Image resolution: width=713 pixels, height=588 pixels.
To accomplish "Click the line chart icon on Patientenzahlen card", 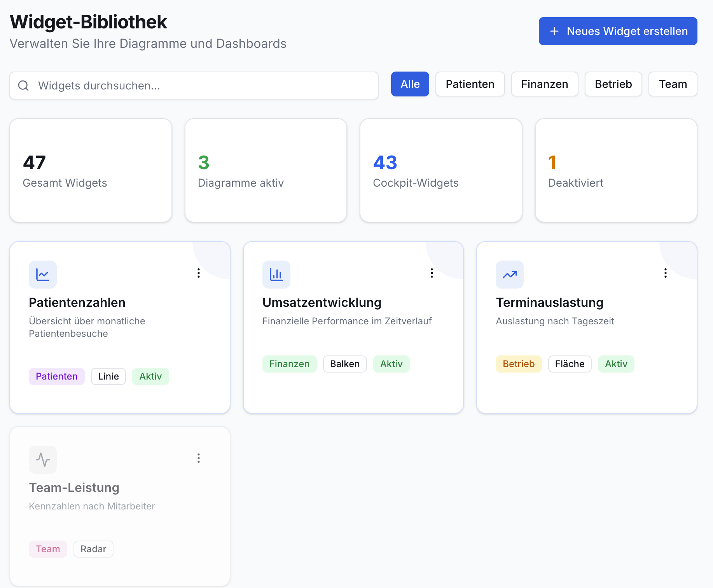I will [x=43, y=275].
